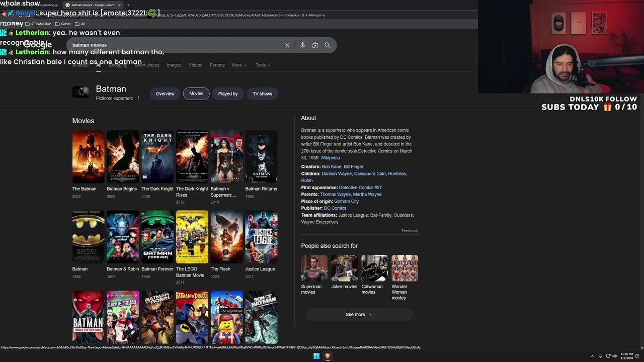
Task: Switch to the Videos search tab
Action: [195, 65]
